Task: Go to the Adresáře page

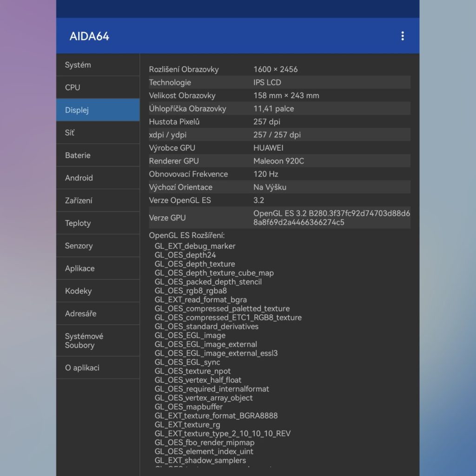Action: pyautogui.click(x=98, y=314)
